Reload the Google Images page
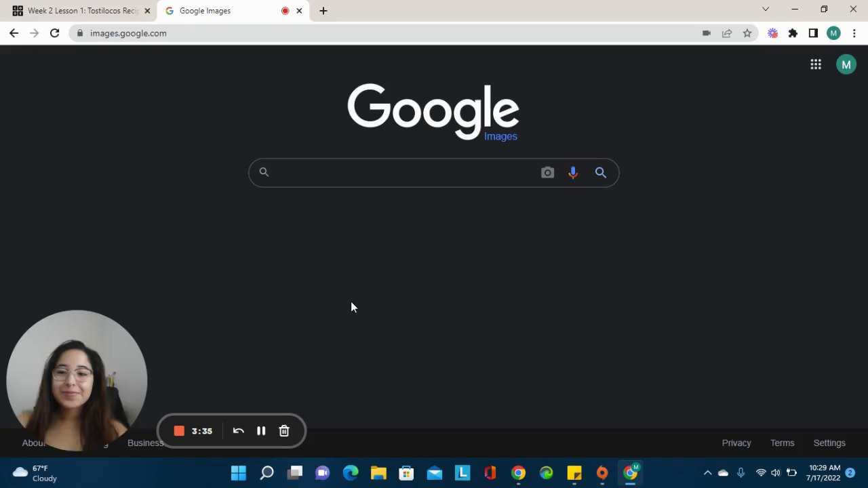The height and width of the screenshot is (488, 868). [x=54, y=33]
